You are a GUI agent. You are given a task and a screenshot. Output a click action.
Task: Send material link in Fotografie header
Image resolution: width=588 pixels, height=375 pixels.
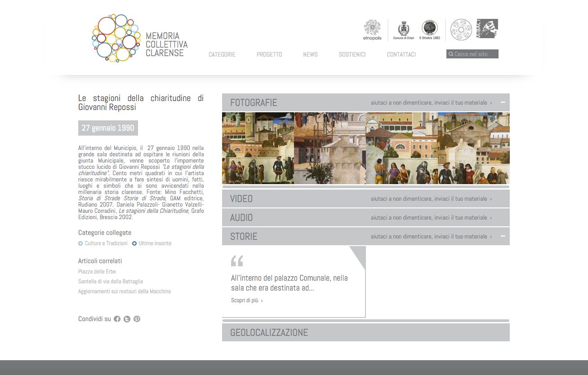point(431,102)
